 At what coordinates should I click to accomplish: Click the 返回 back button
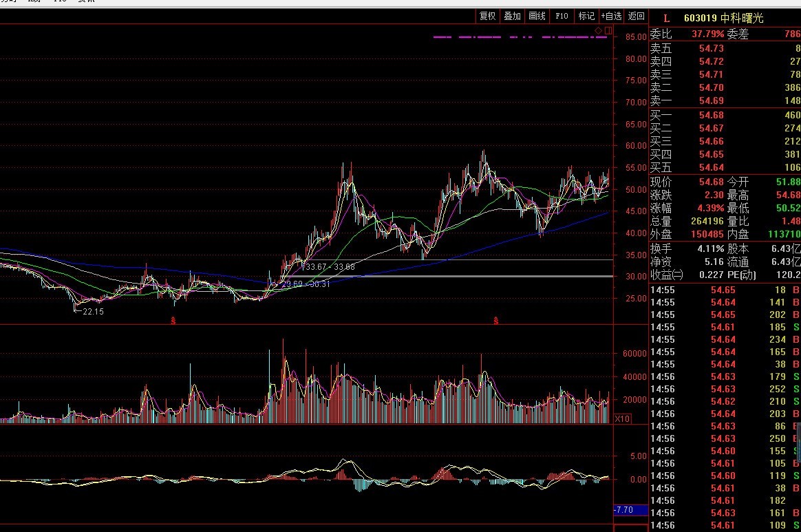point(636,17)
